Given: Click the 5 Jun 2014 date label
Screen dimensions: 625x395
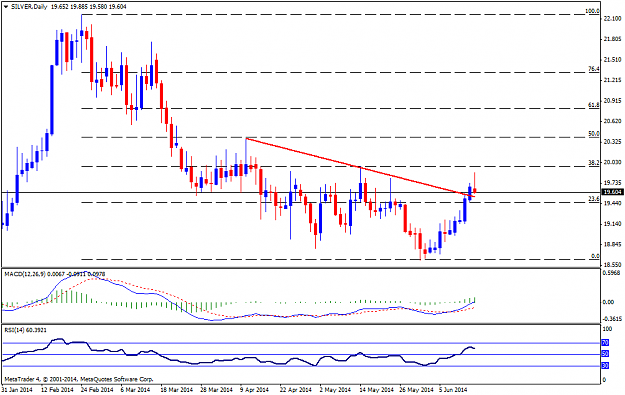Looking at the screenshot, I should pyautogui.click(x=454, y=389).
